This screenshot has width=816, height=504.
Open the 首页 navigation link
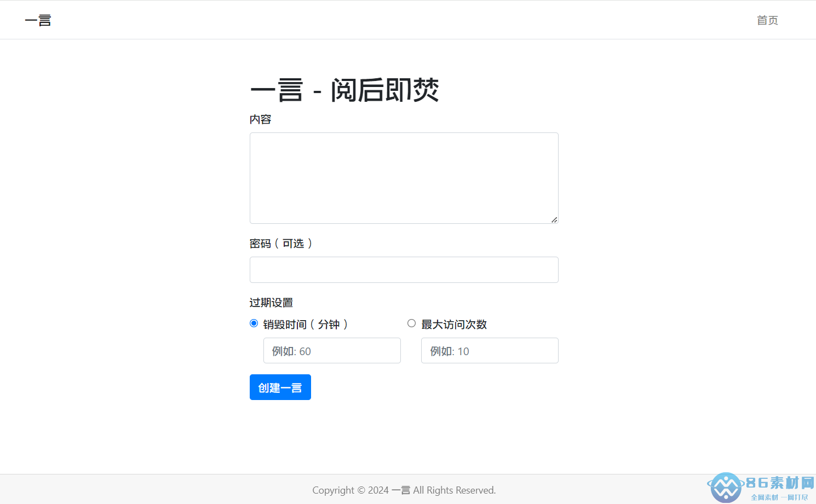point(767,20)
